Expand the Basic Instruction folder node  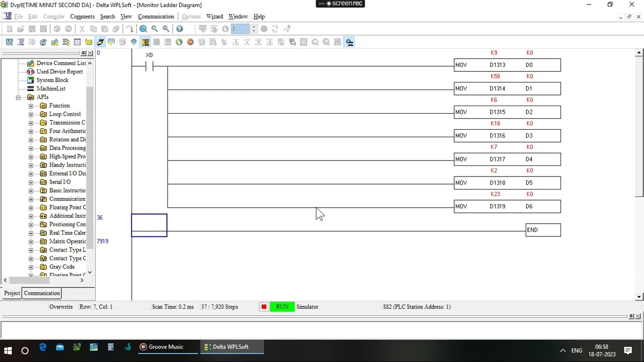31,191
